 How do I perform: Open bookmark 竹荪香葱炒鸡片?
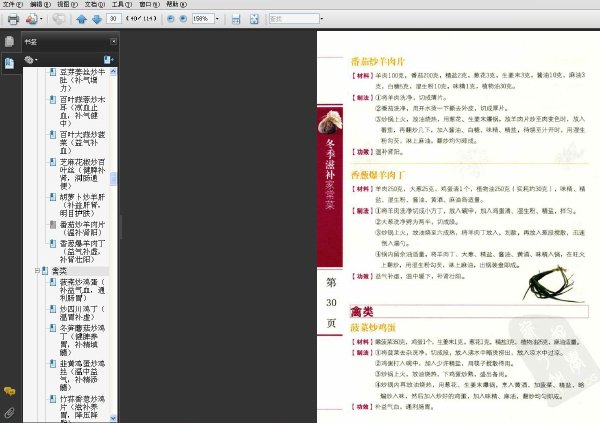[x=82, y=408]
